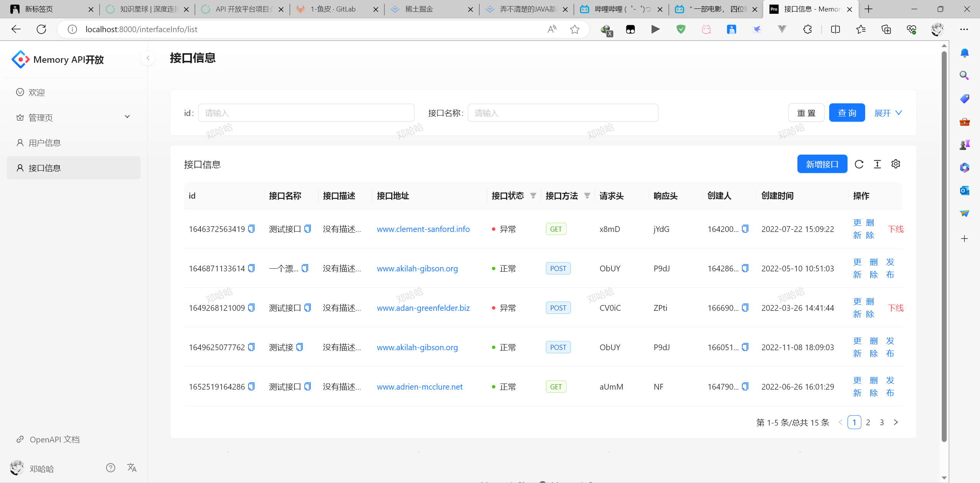Click the browser refresh button
The image size is (980, 483).
(x=41, y=29)
